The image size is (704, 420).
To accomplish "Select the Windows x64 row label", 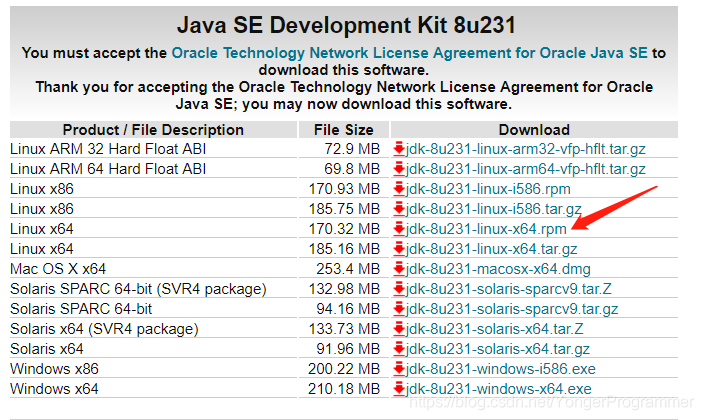I will click(x=54, y=389).
